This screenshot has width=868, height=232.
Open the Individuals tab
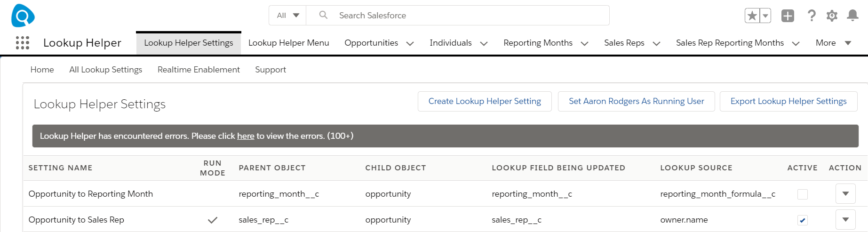(x=451, y=43)
